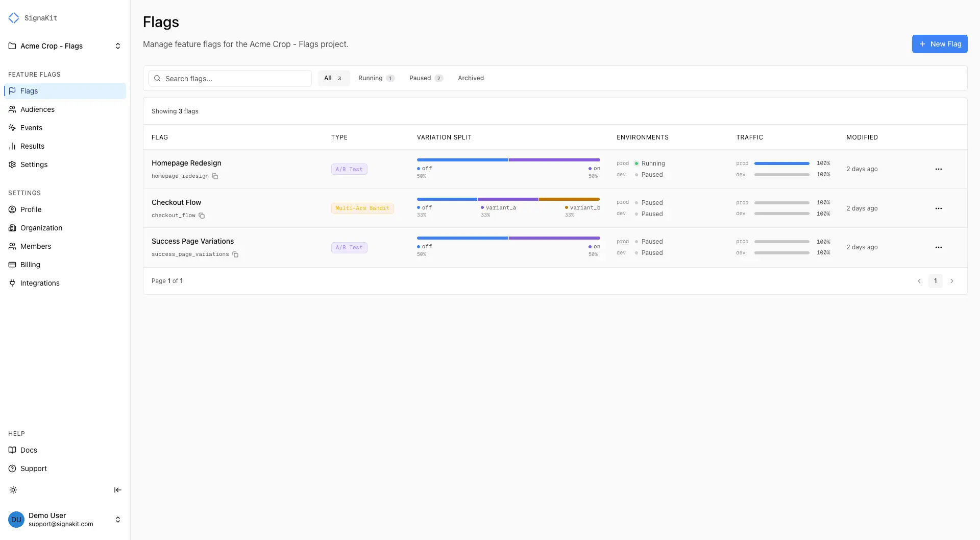Image resolution: width=980 pixels, height=540 pixels.
Task: Open Checkout Flow row actions menu
Action: pyautogui.click(x=939, y=208)
